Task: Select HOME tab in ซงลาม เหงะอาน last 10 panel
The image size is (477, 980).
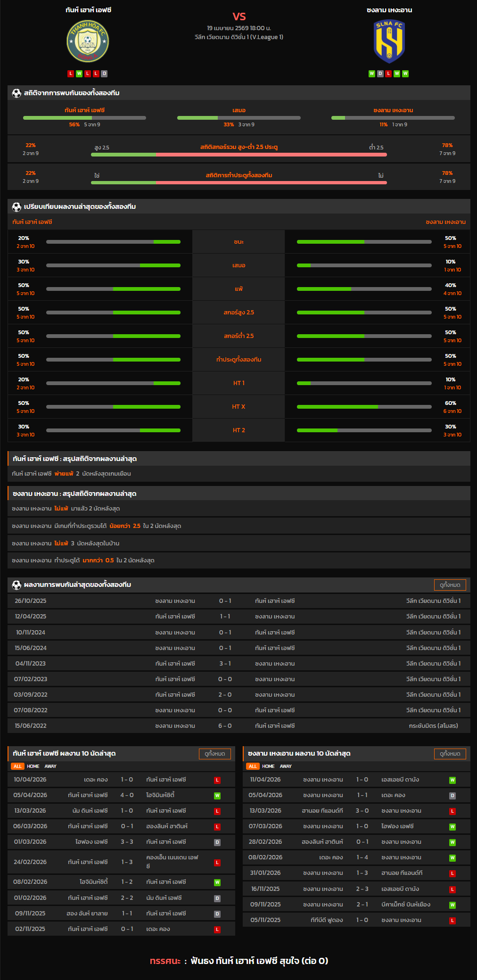Action: coord(268,766)
